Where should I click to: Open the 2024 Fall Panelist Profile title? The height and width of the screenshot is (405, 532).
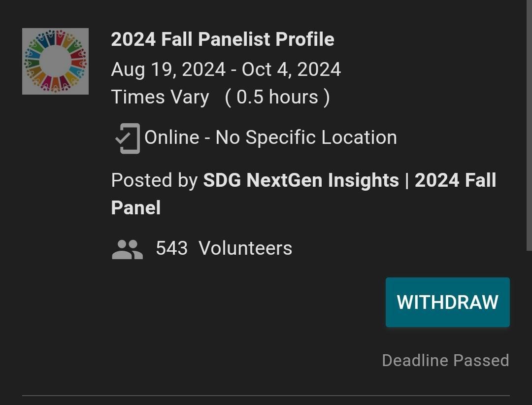click(222, 39)
